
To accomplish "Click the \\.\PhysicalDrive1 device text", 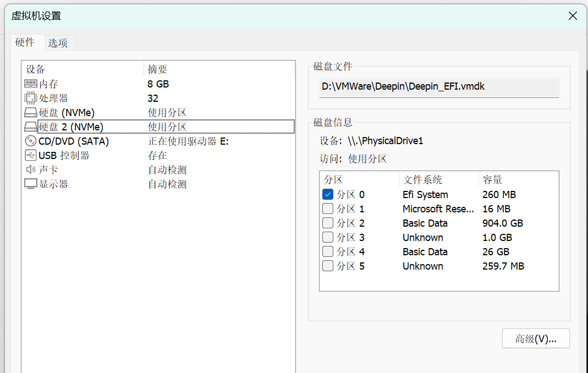I will pyautogui.click(x=386, y=141).
